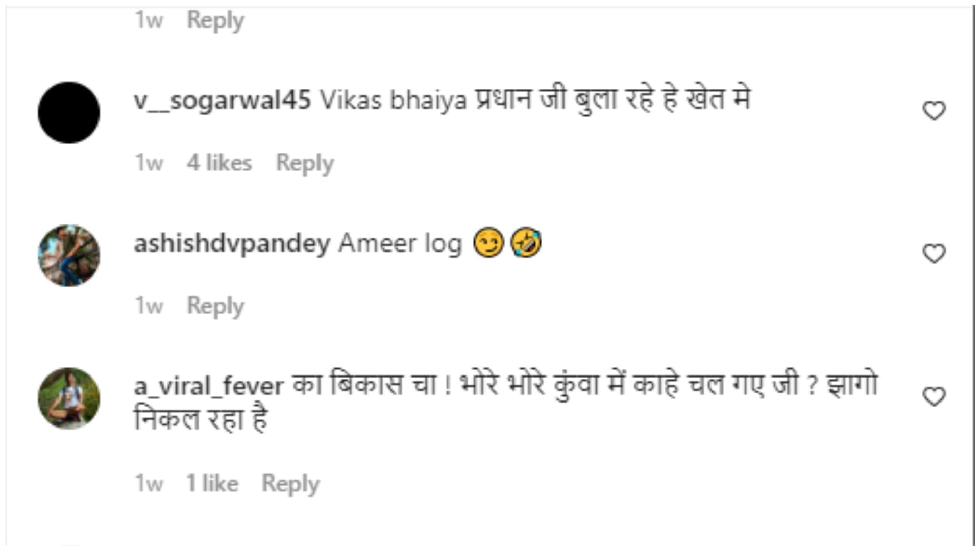This screenshot has height=551, width=980.
Task: Click the 1w timestamp under a_viral_fever comment
Action: (149, 483)
